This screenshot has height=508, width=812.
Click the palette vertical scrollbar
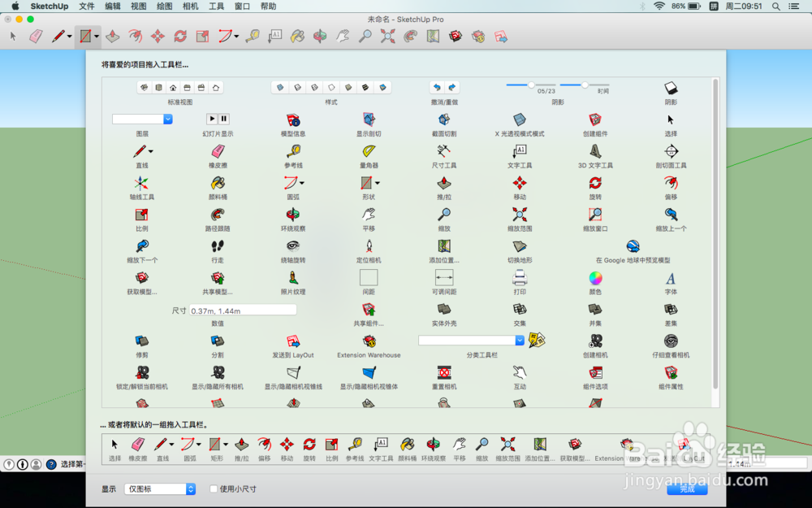pyautogui.click(x=715, y=233)
